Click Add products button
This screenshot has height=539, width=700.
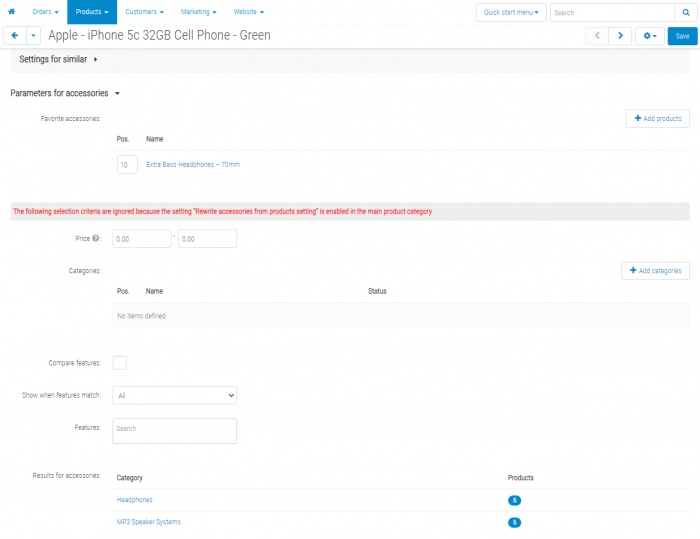(x=658, y=118)
